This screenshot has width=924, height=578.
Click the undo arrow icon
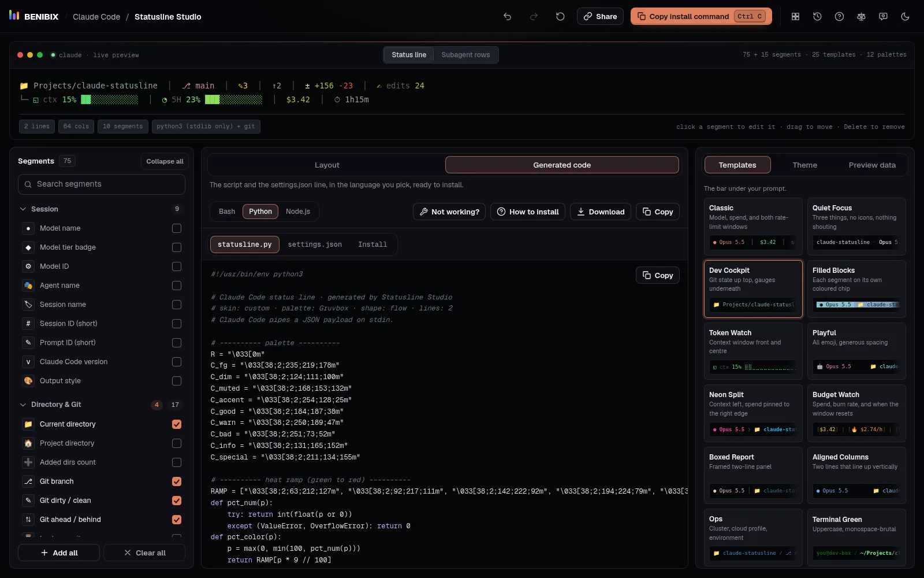pyautogui.click(x=507, y=17)
